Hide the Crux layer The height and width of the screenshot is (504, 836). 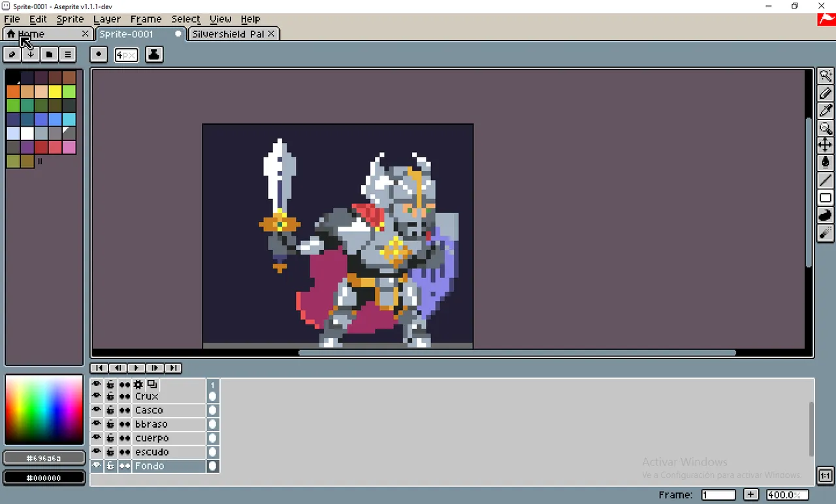click(97, 396)
